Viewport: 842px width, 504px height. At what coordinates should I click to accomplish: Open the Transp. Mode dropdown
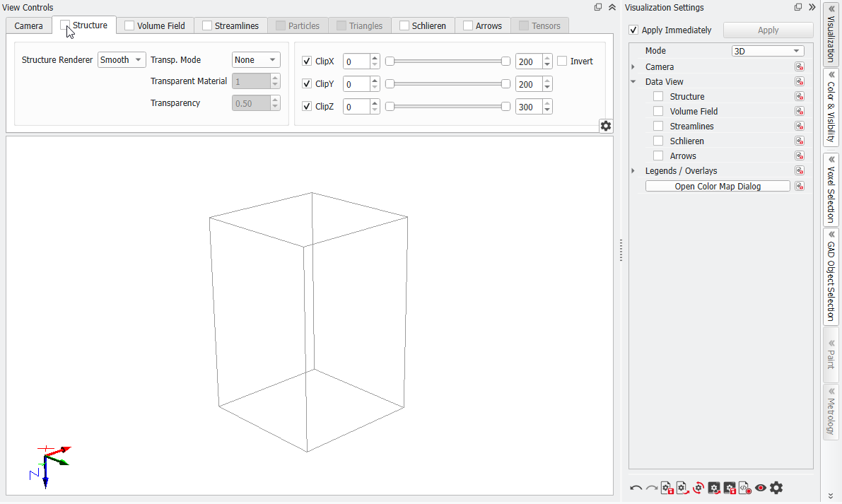pyautogui.click(x=256, y=59)
